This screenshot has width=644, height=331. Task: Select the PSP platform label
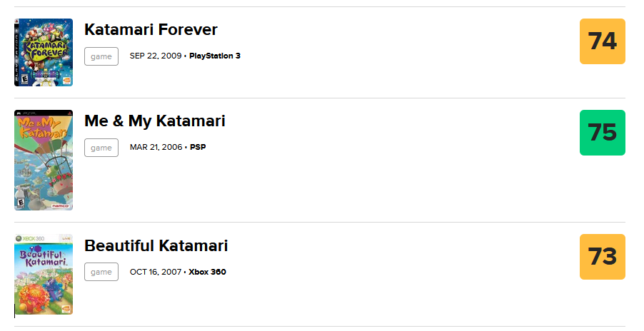(x=198, y=147)
